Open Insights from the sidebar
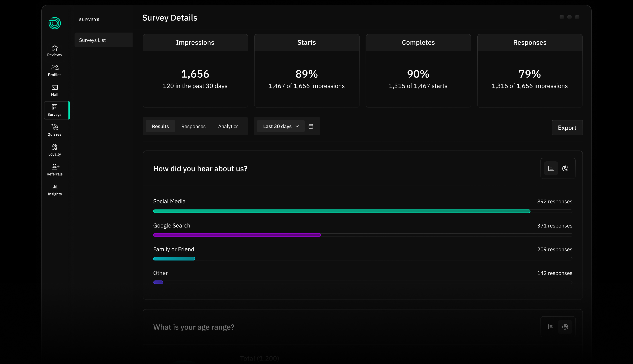 55,190
